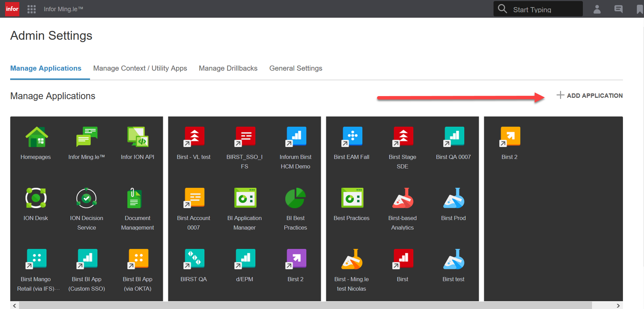Screen dimensions: 644x309
Task: Open BI Best Practices pie icon
Action: point(296,198)
